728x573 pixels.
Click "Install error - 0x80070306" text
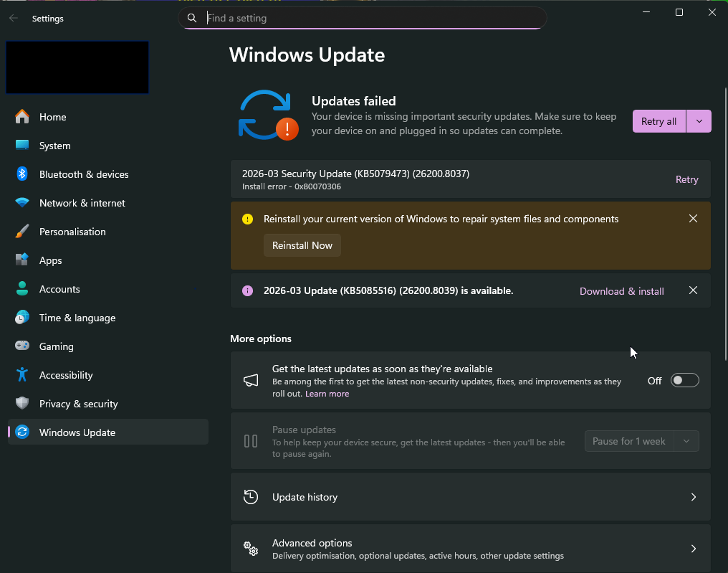[x=292, y=186]
